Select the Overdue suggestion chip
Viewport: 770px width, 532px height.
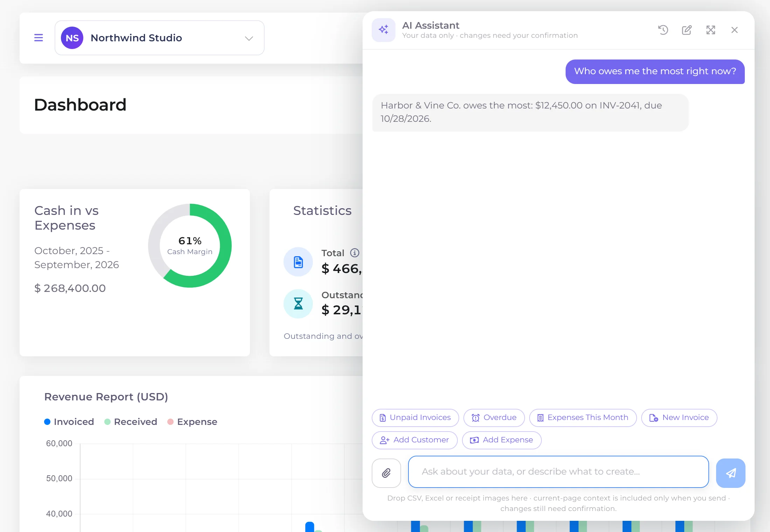(494, 418)
